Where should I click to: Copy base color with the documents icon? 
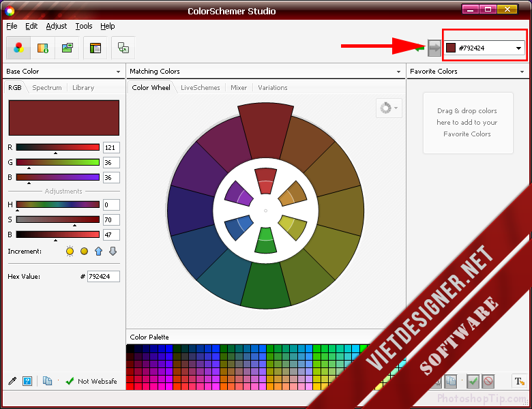pyautogui.click(x=47, y=381)
